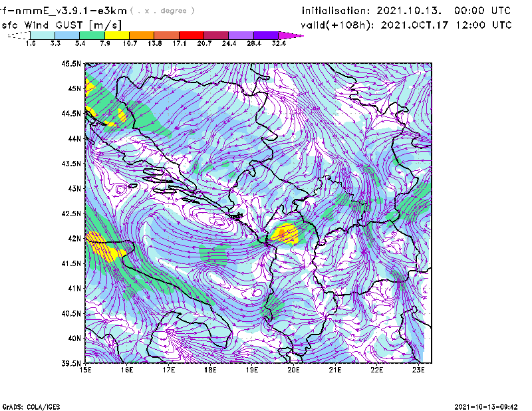Viewport: 532px width, 411px height.
Task: Click the '19E' longitude label
Action: 252,370
